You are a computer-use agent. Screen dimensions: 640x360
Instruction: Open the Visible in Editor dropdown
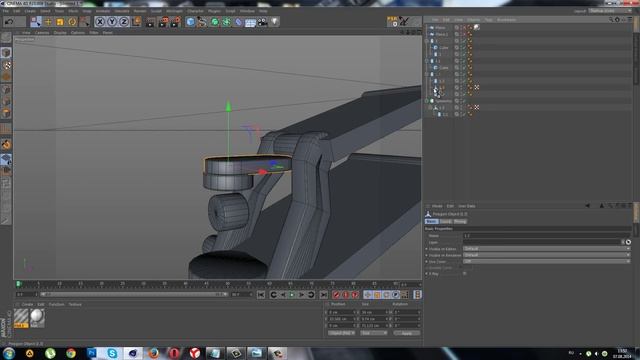pyautogui.click(x=547, y=249)
